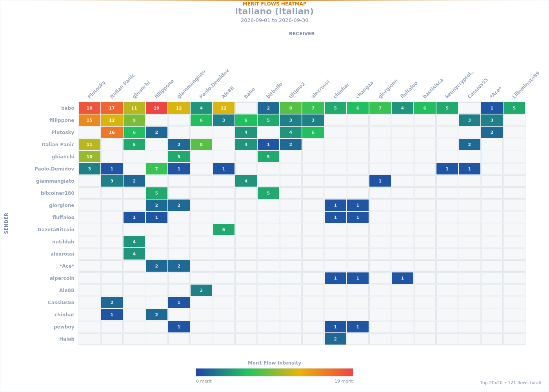Click the nutildah to gbianchi cell showing 4
This screenshot has width=549, height=392.
(134, 242)
